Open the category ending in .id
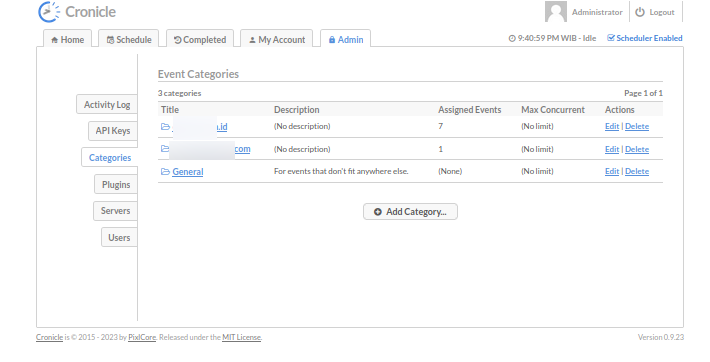 click(199, 127)
